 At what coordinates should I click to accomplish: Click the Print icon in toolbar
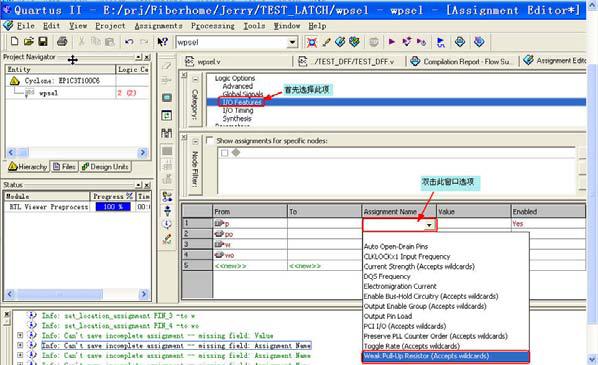click(62, 41)
